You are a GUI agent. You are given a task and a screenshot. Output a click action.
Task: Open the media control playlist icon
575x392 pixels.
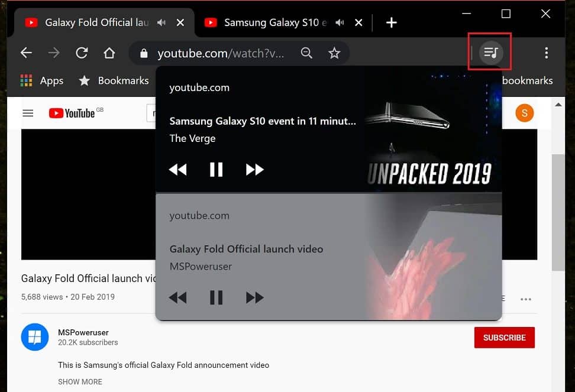coord(490,53)
